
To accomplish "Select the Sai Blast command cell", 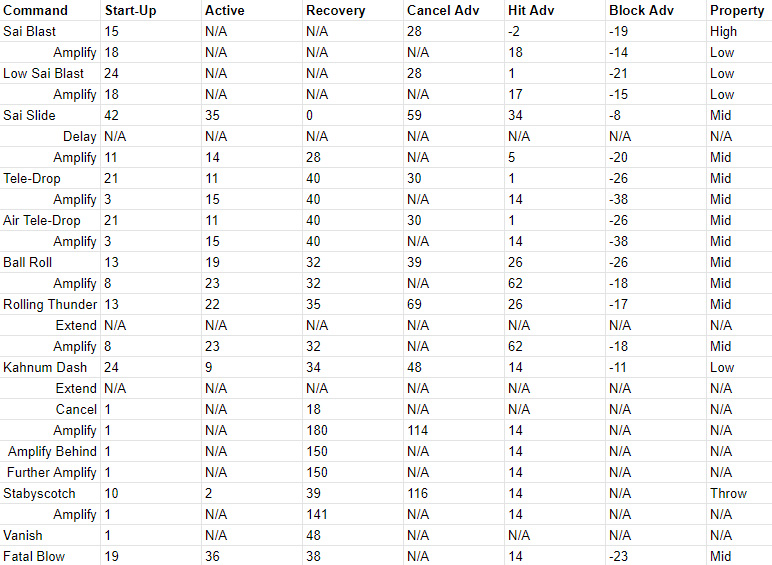I will click(x=50, y=31).
